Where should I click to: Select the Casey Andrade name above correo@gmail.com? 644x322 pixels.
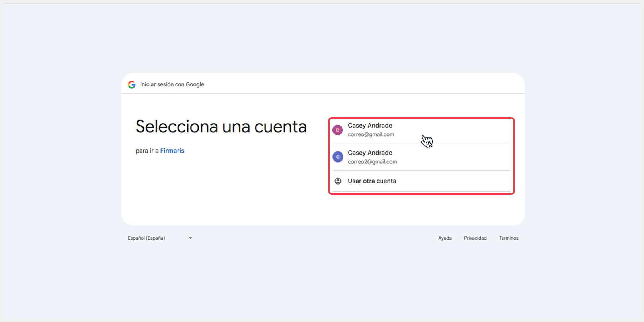(x=370, y=126)
